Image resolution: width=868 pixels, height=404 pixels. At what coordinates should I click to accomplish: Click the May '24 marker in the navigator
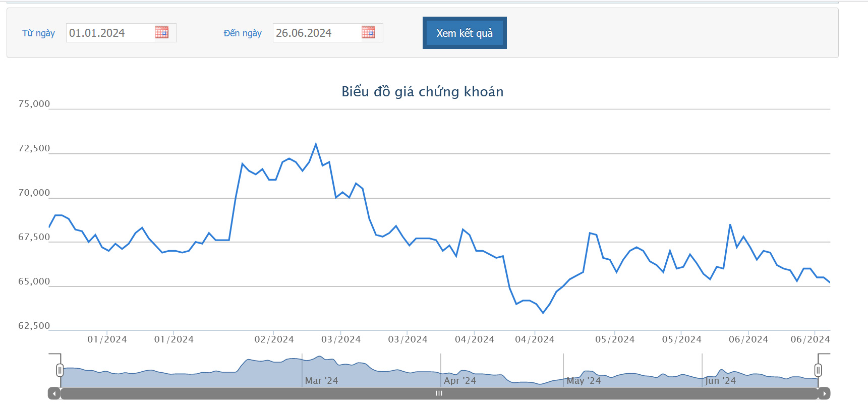click(x=584, y=380)
